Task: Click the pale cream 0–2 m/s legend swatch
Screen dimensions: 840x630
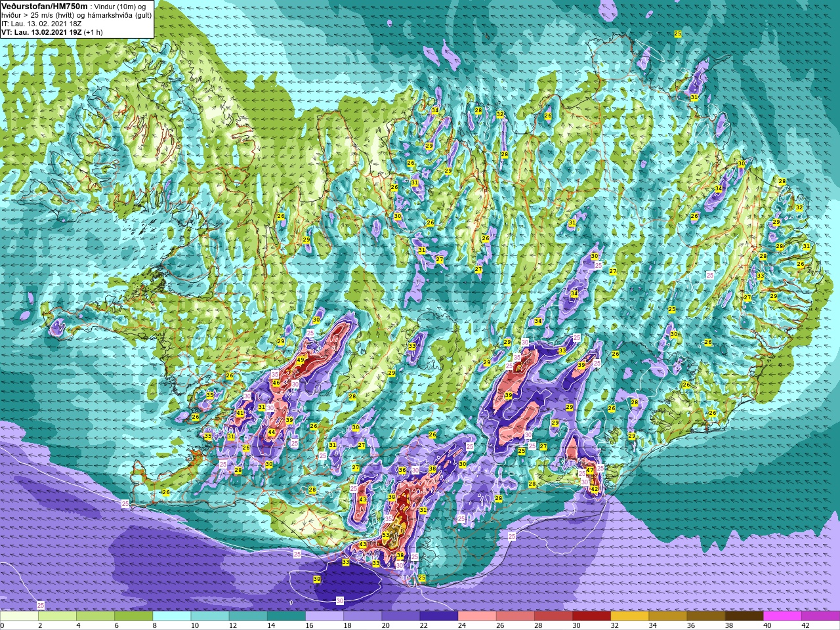Action: 19,616
